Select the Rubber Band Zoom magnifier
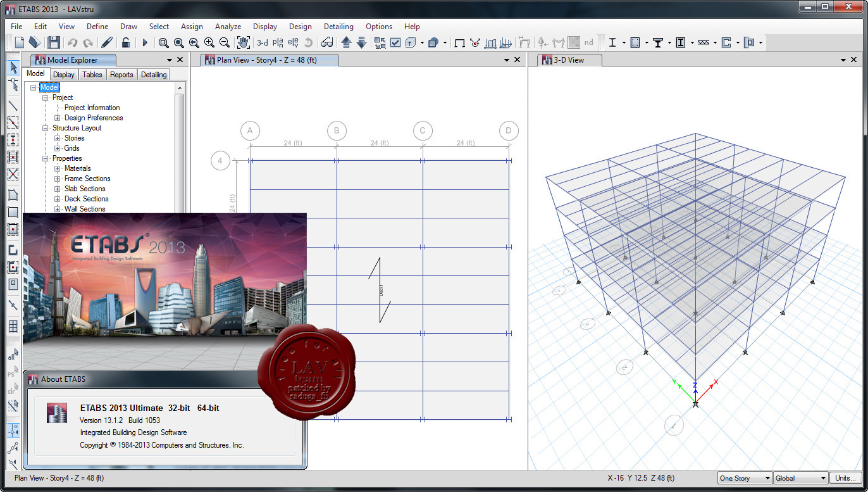The image size is (868, 492). 163,42
